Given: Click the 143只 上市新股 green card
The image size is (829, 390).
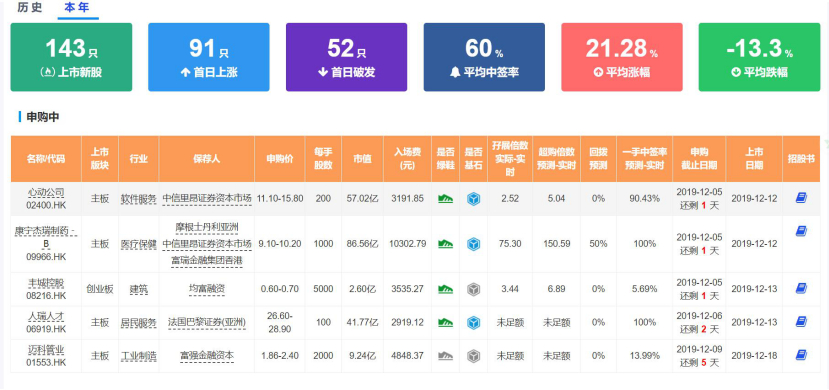Looking at the screenshot, I should click(71, 57).
